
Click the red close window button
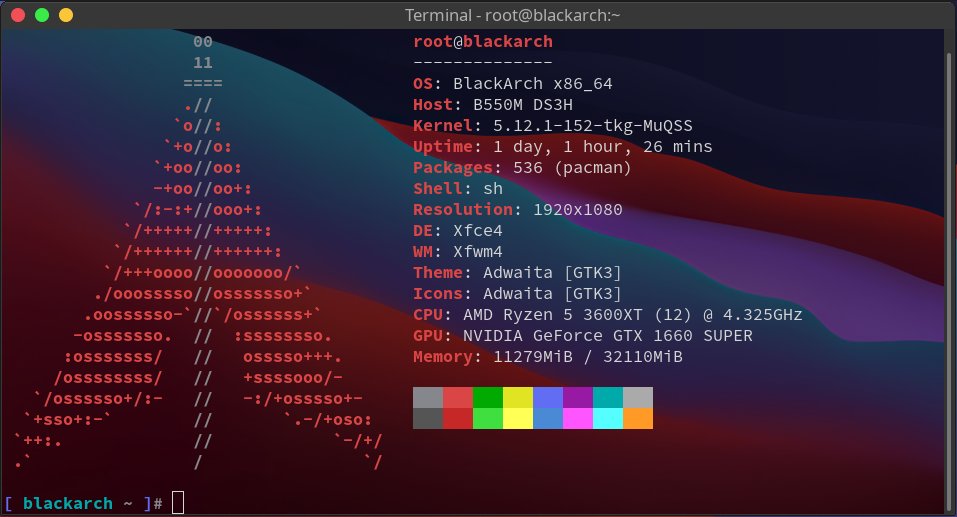click(18, 15)
